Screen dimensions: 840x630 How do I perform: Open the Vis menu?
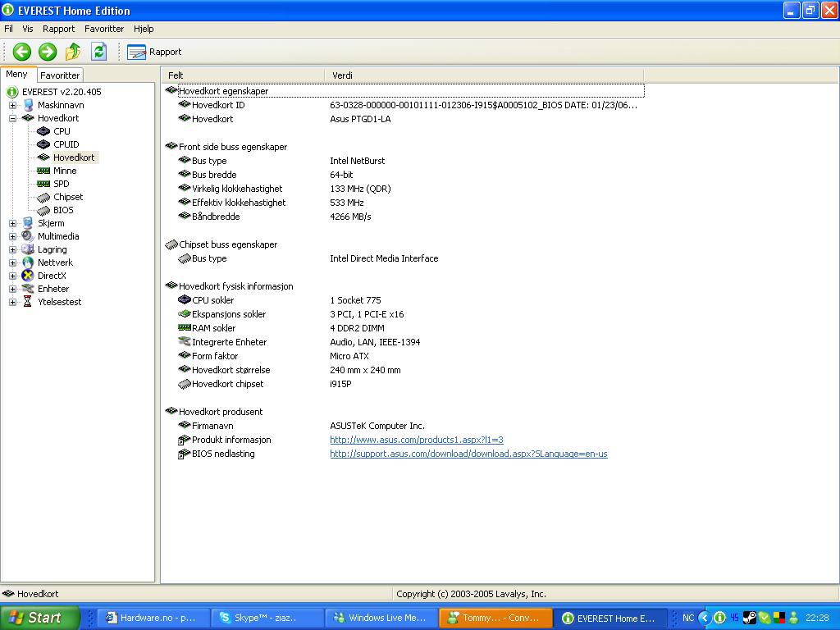click(x=28, y=29)
